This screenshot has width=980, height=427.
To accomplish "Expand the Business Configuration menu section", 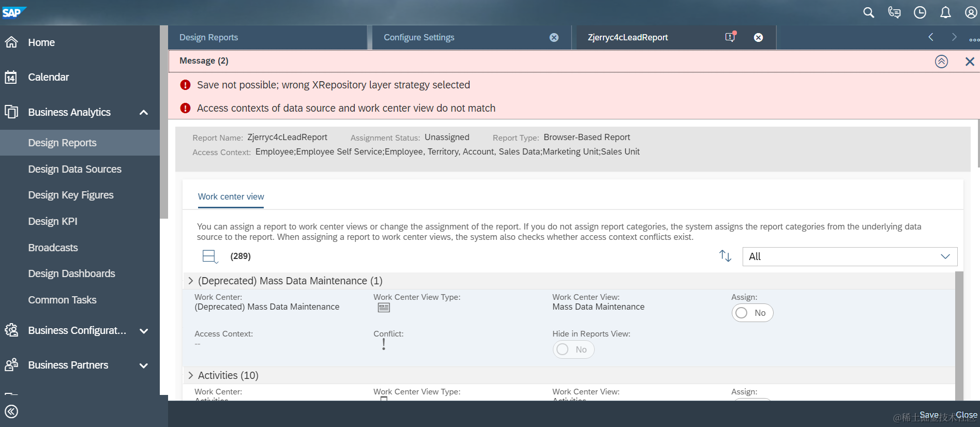I will pyautogui.click(x=144, y=331).
